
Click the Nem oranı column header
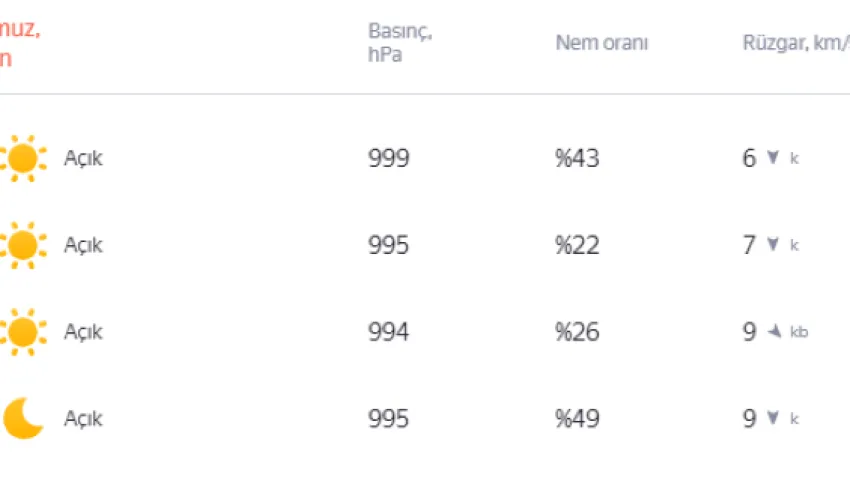tap(602, 43)
